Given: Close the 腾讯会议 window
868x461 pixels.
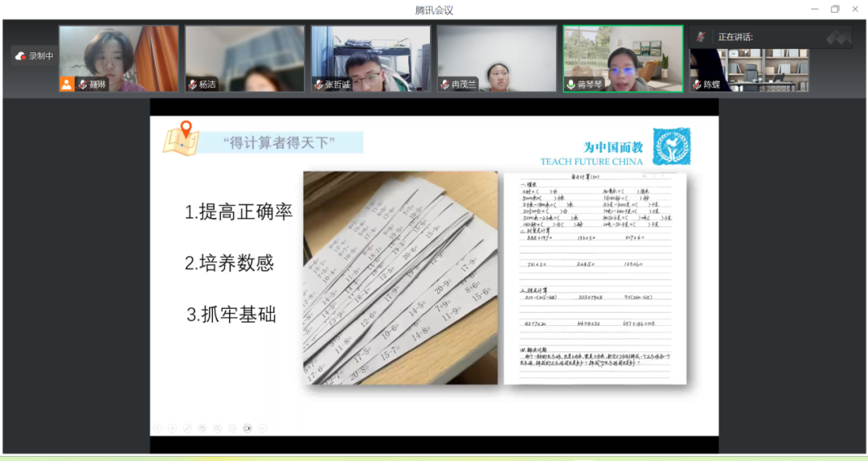Looking at the screenshot, I should 854,9.
